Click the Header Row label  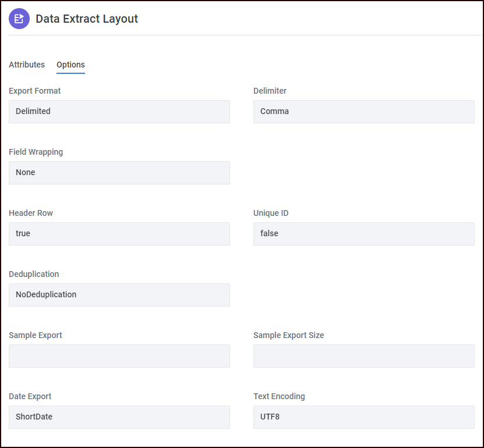31,213
